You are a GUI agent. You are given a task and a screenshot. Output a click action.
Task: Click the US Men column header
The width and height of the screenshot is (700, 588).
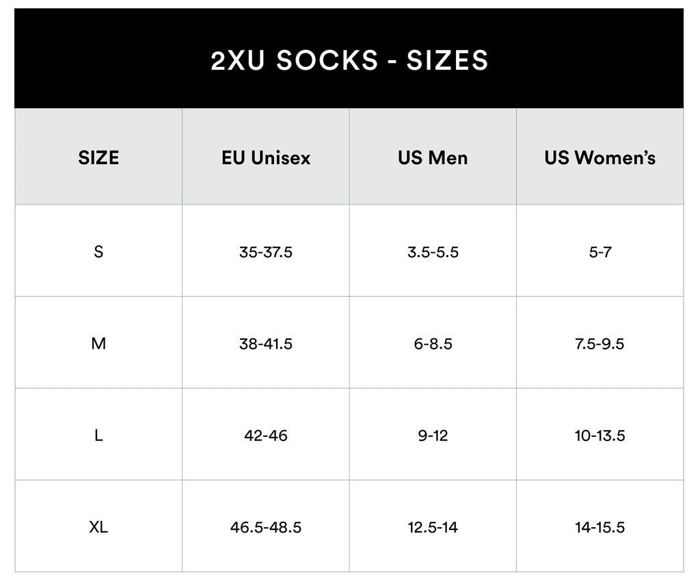433,158
